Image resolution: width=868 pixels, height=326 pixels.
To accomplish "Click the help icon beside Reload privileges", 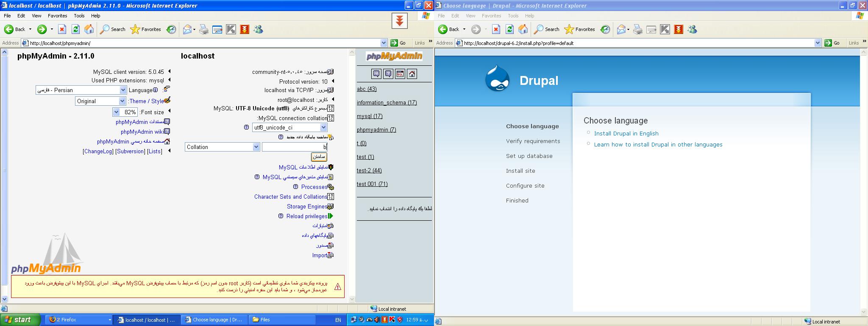I will click(x=281, y=216).
